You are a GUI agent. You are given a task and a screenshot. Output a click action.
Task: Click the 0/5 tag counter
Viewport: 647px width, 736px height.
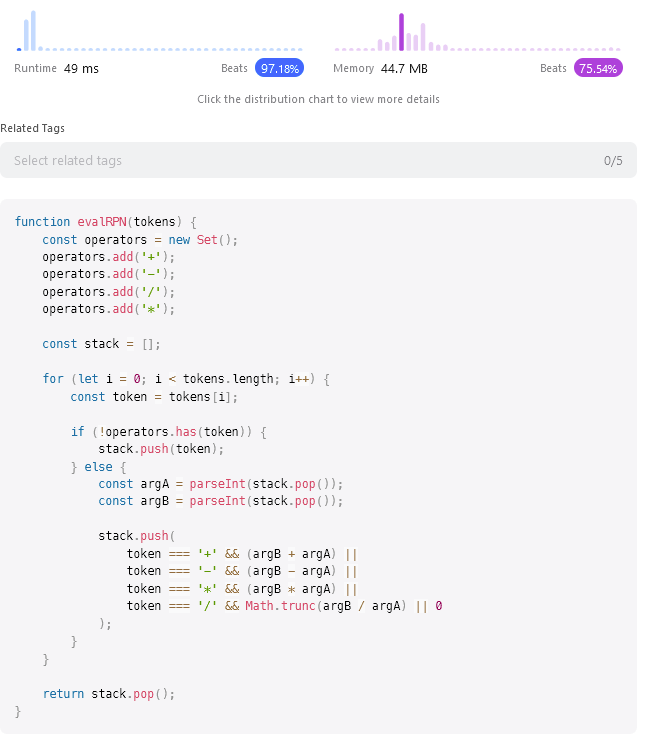[613, 161]
